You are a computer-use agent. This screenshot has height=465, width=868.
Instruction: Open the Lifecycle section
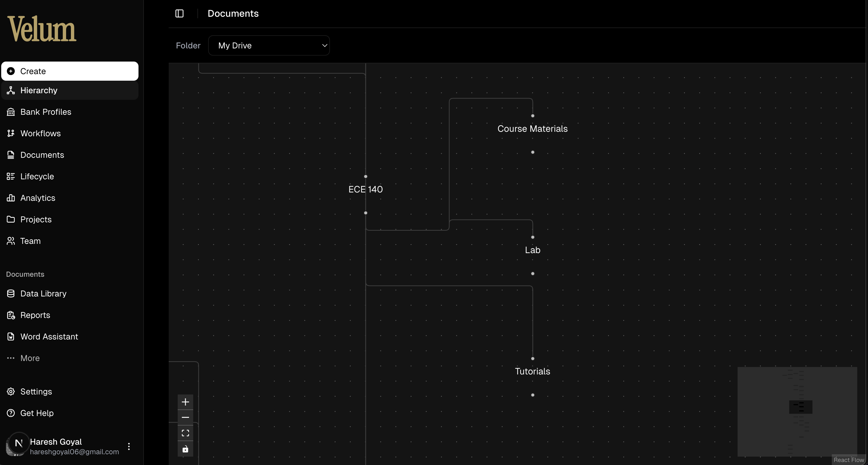click(x=37, y=176)
